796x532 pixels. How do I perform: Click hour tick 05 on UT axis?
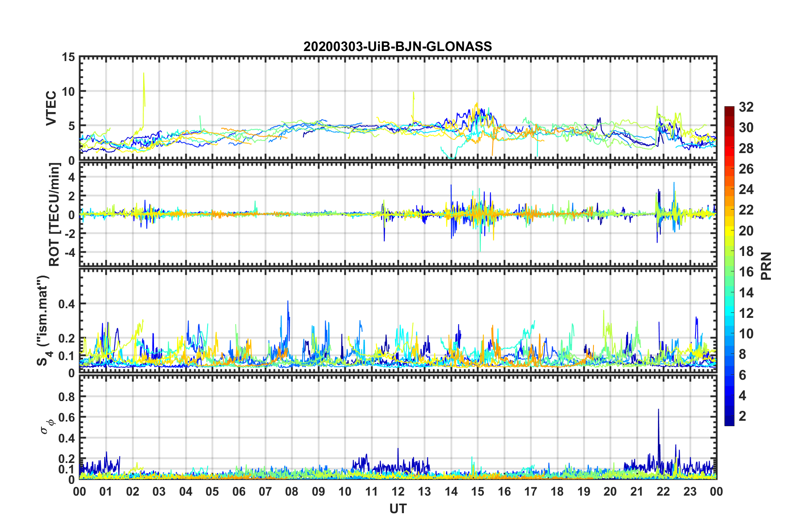(x=212, y=491)
